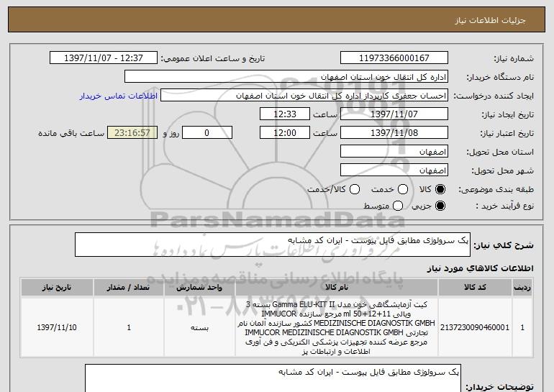Choose the متوسط purchase type radio
Viewport: 554px width, 392px height.
[398, 206]
